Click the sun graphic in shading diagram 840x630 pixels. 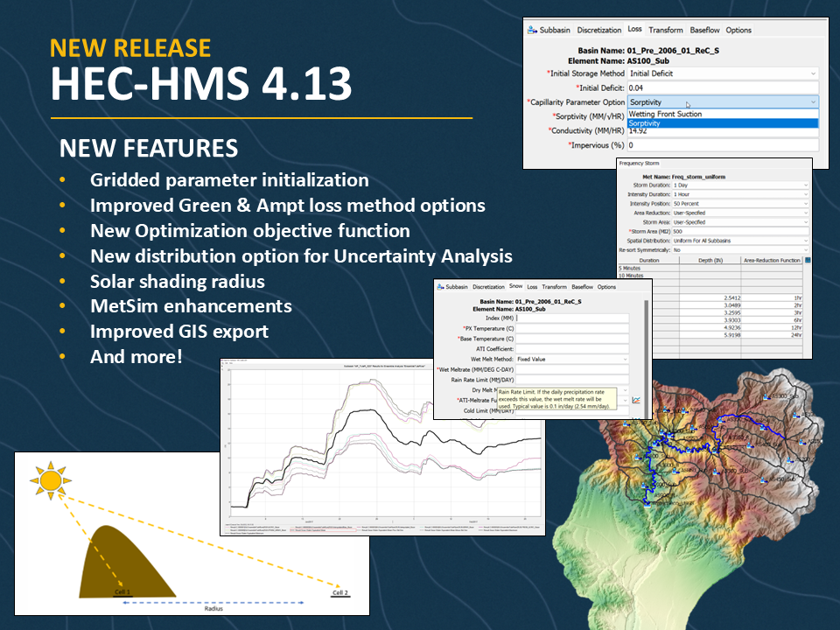(x=51, y=480)
